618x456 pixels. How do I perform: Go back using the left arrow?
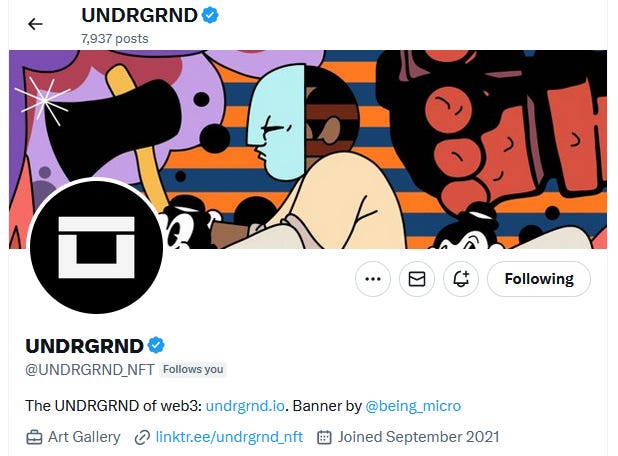[x=35, y=24]
